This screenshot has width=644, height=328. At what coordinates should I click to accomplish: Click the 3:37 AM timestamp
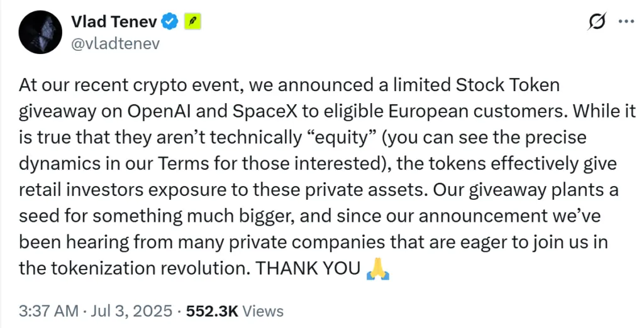(x=49, y=310)
